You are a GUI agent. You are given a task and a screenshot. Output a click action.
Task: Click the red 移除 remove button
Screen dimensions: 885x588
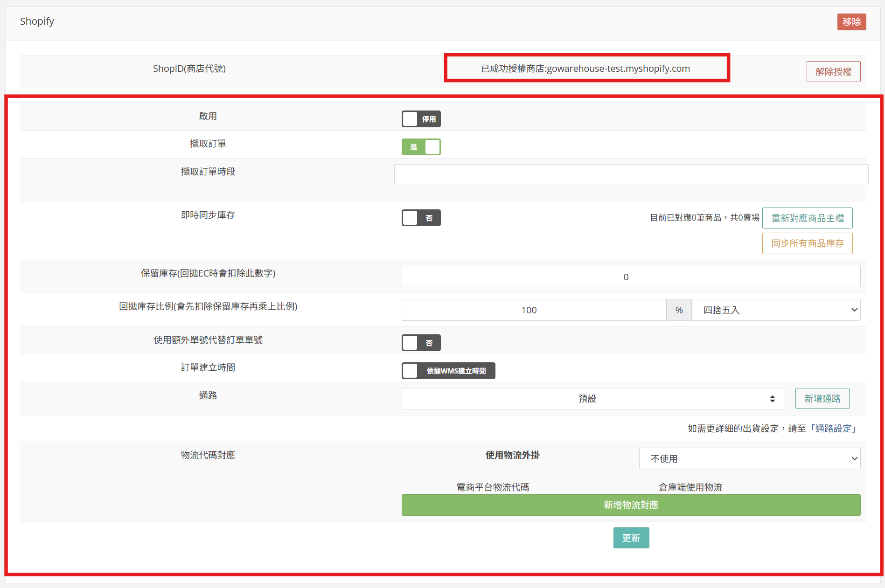coord(851,22)
